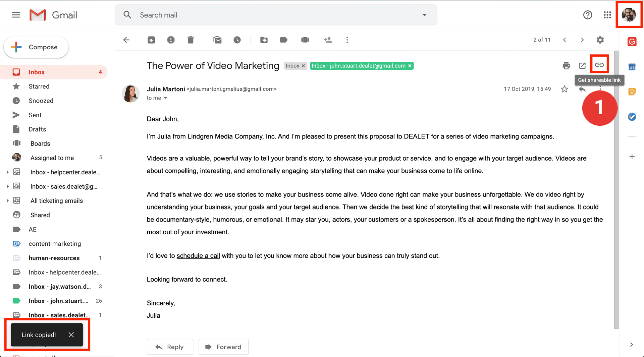Open search options dropdown arrow
This screenshot has width=644, height=357.
[x=424, y=15]
